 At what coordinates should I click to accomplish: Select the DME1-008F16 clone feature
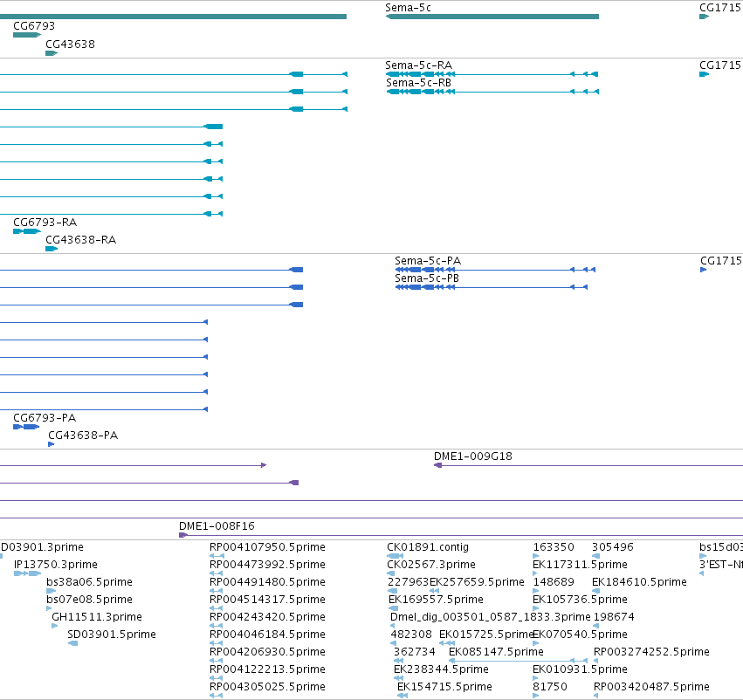point(461,535)
